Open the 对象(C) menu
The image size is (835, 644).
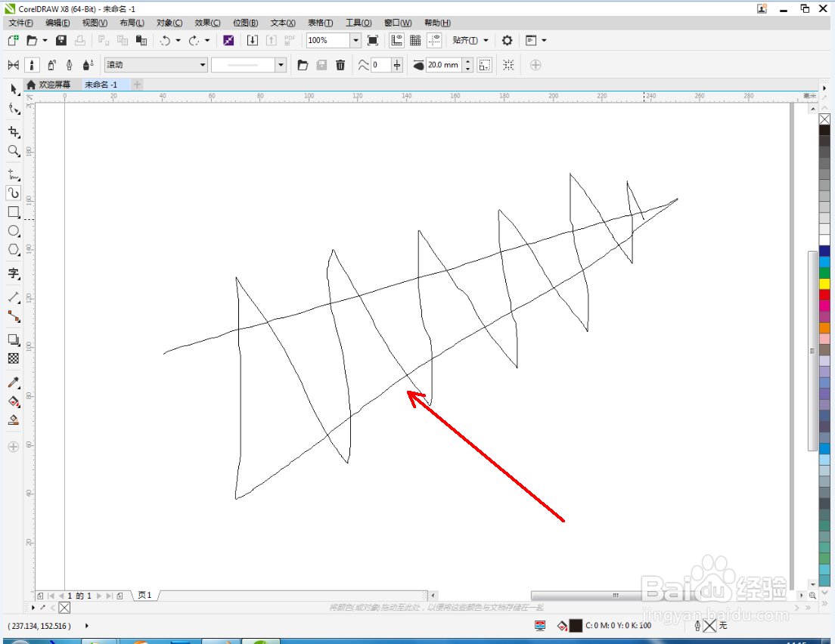(x=169, y=23)
